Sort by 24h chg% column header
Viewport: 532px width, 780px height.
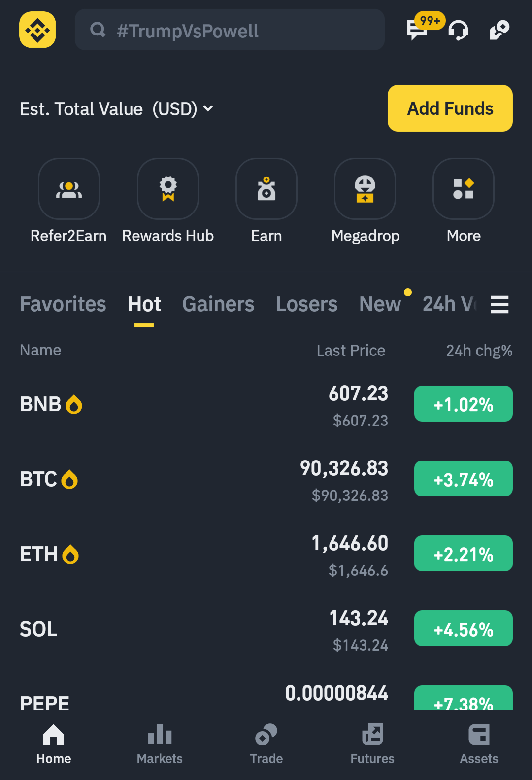479,351
